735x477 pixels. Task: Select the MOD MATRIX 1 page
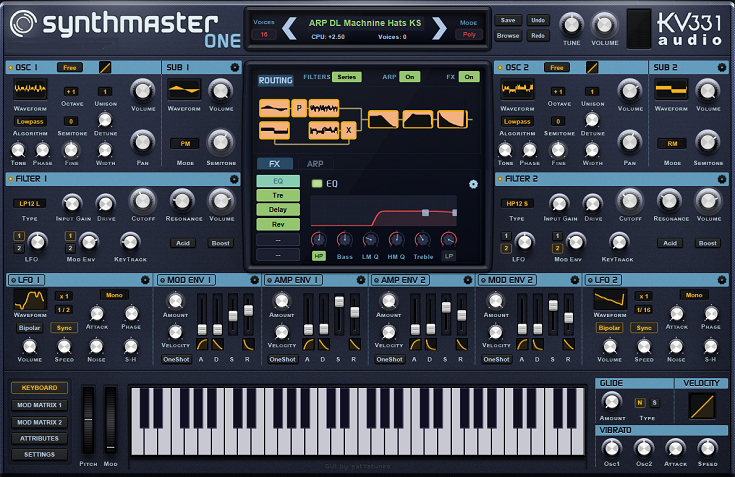39,405
